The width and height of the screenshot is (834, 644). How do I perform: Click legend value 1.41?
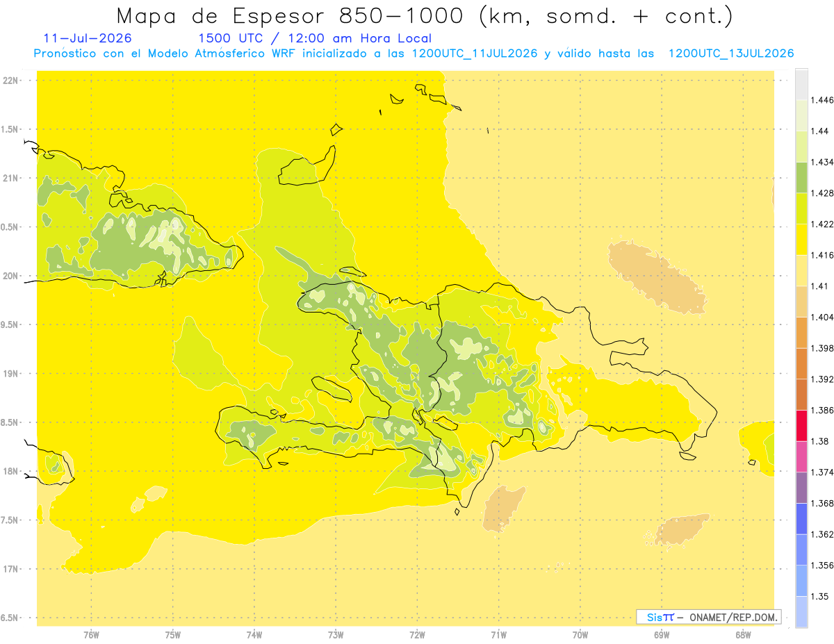click(x=820, y=286)
